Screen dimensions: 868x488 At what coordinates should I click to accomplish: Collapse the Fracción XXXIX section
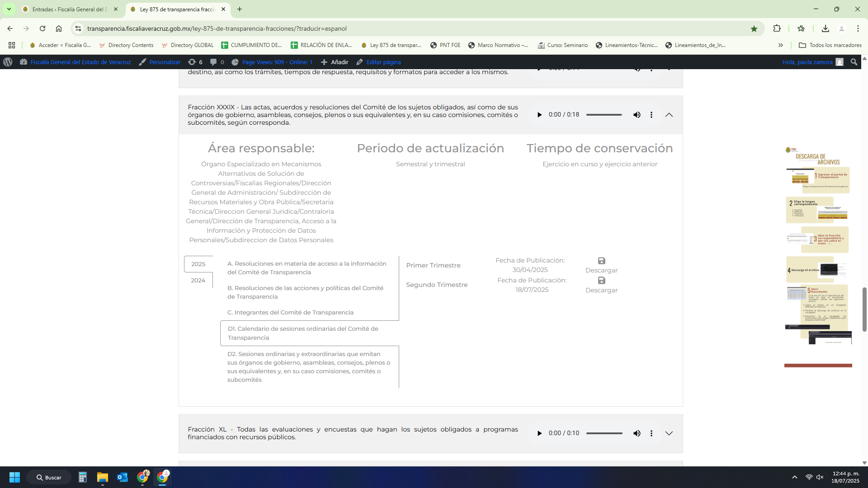click(669, 115)
